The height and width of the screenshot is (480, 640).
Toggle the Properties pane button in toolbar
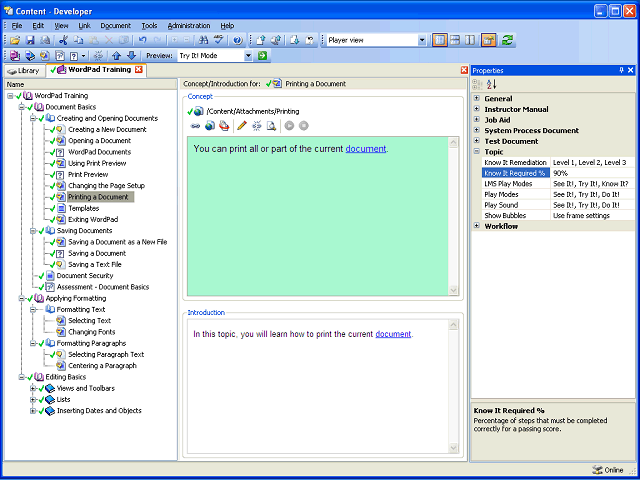click(x=488, y=40)
